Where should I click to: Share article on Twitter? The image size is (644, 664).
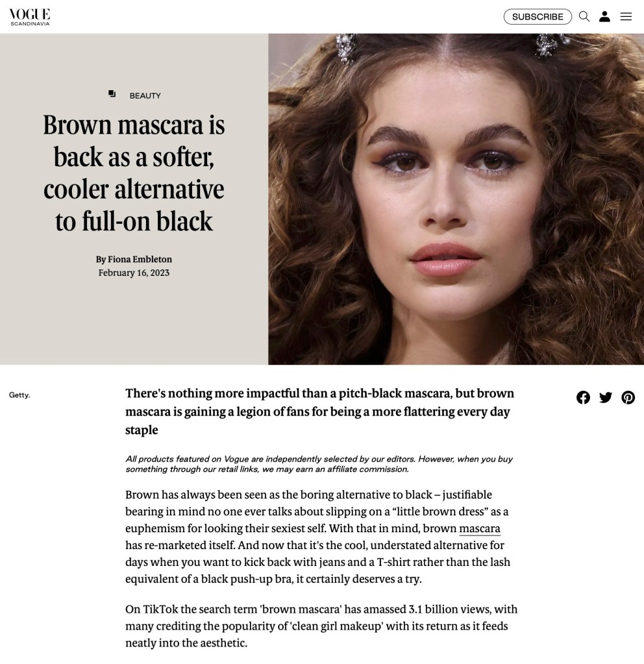coord(606,397)
